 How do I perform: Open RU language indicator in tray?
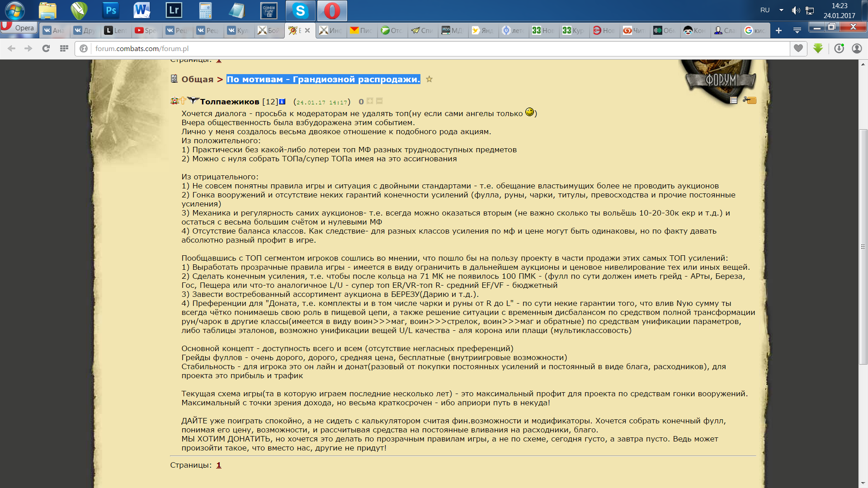click(765, 10)
